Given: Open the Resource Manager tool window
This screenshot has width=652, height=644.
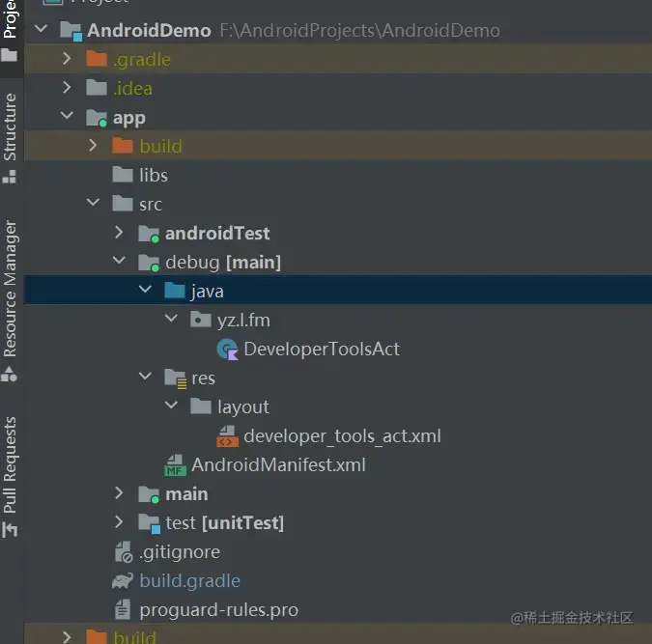Looking at the screenshot, I should (10, 301).
